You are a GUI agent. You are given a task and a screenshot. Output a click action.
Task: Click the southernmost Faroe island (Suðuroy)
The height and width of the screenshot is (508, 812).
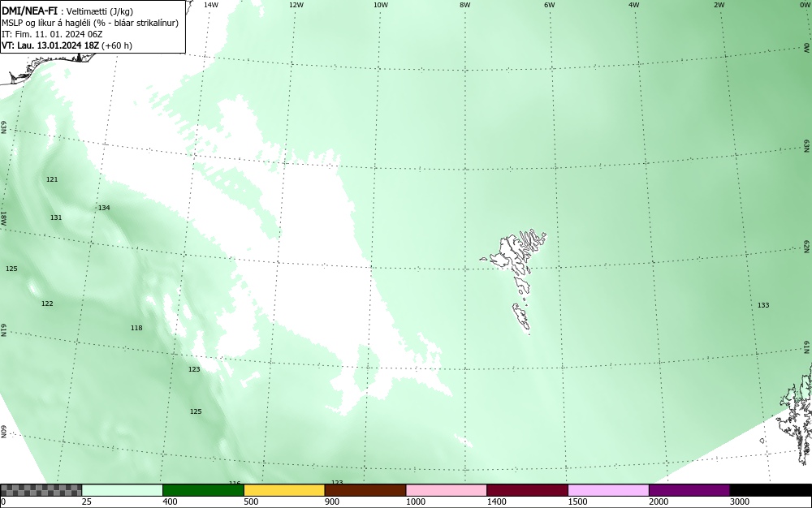point(521,317)
